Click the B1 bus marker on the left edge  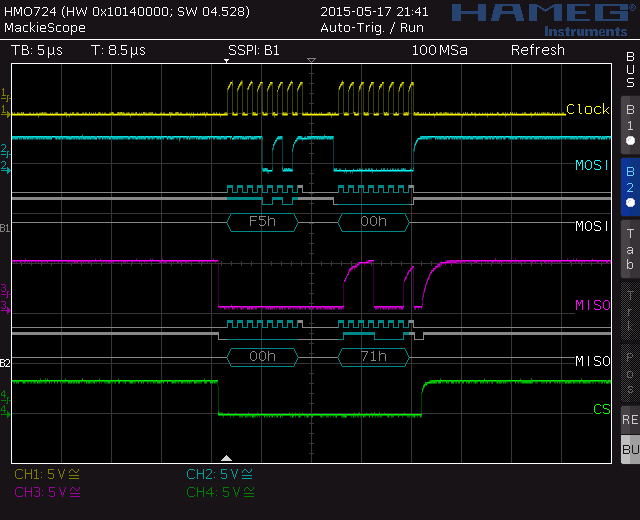click(5, 228)
